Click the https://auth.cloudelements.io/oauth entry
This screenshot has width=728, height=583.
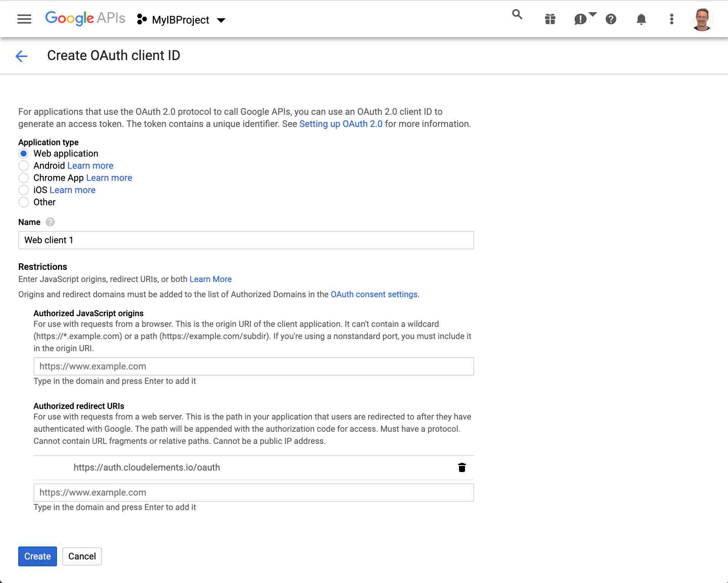(x=147, y=467)
